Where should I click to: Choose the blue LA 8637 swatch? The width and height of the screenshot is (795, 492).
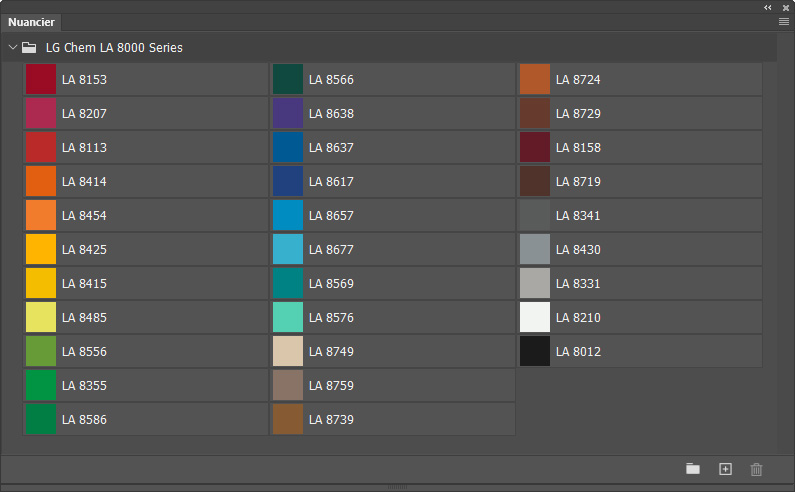pyautogui.click(x=288, y=147)
